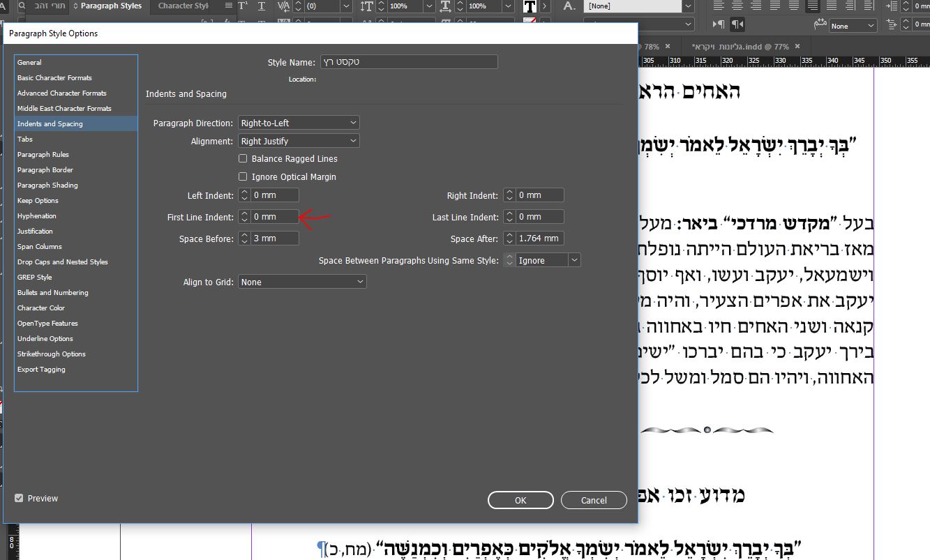
Task: Dismiss the dialog using Cancel
Action: 594,500
